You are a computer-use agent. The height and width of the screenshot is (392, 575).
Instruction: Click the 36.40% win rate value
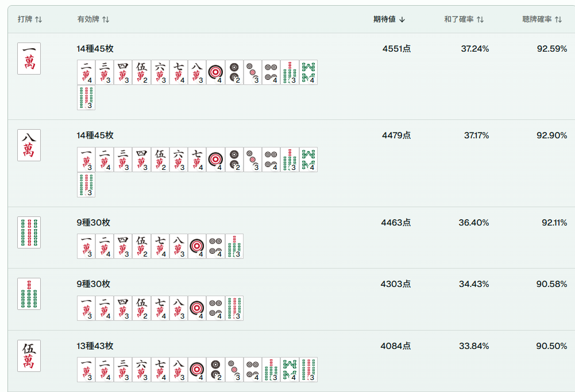click(x=473, y=222)
